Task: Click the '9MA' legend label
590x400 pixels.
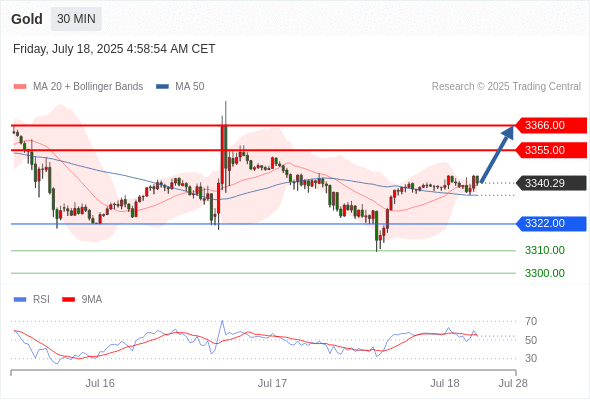Action: tap(92, 300)
